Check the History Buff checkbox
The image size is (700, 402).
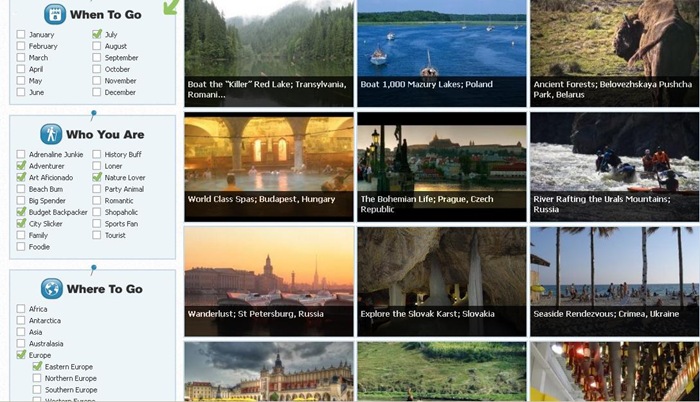coord(96,154)
